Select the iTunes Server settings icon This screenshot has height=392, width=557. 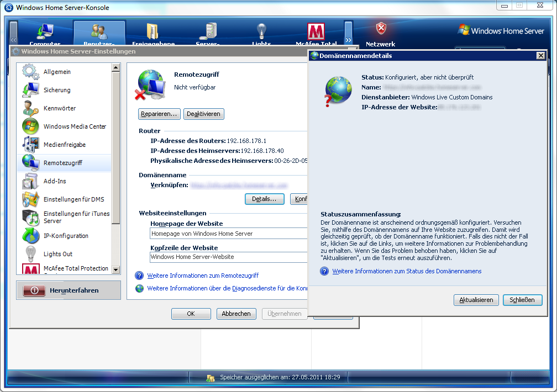pos(30,218)
